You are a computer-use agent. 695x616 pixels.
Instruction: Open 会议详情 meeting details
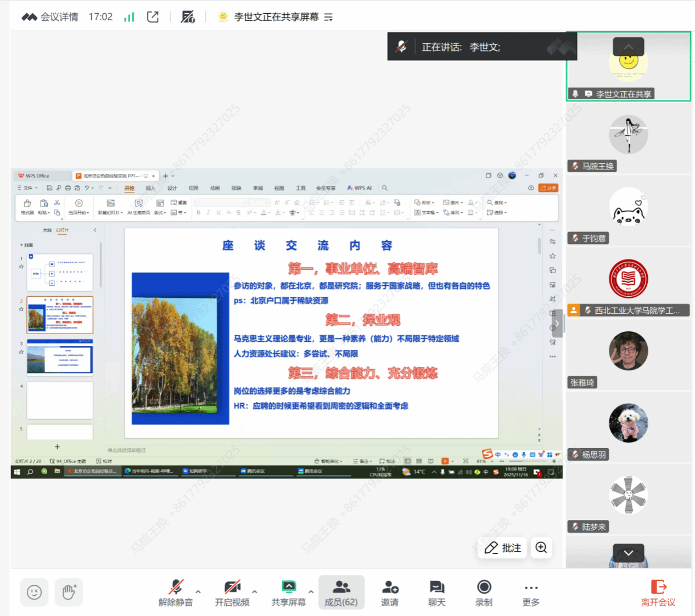tap(51, 17)
